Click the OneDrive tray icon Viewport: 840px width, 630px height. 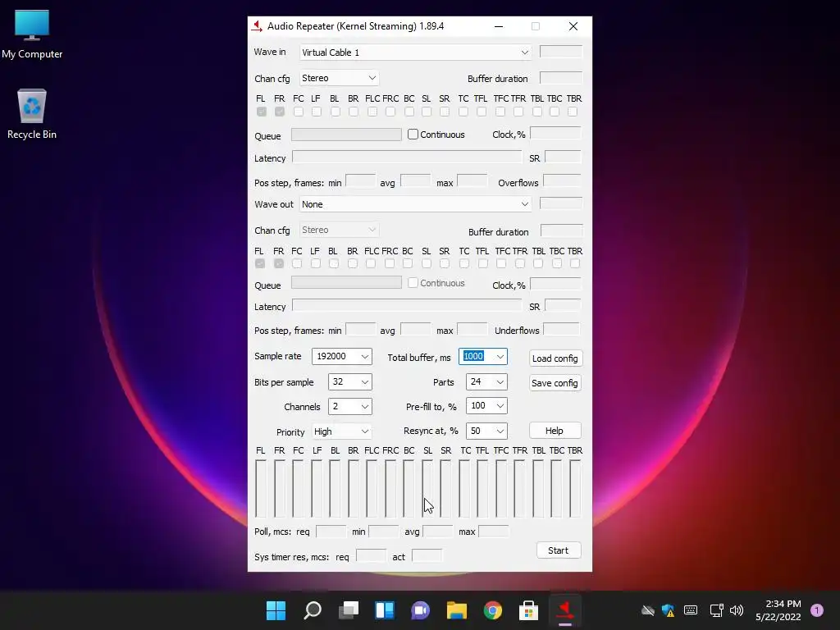click(648, 610)
